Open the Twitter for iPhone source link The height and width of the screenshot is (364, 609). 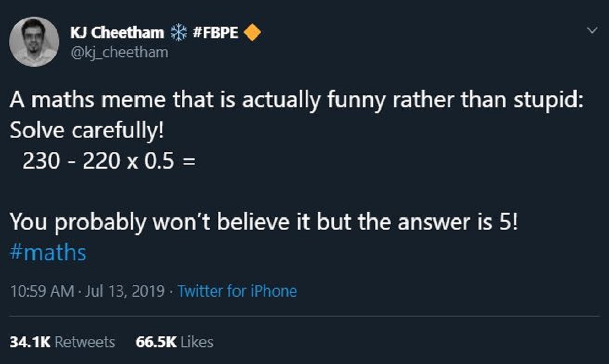coord(237,291)
